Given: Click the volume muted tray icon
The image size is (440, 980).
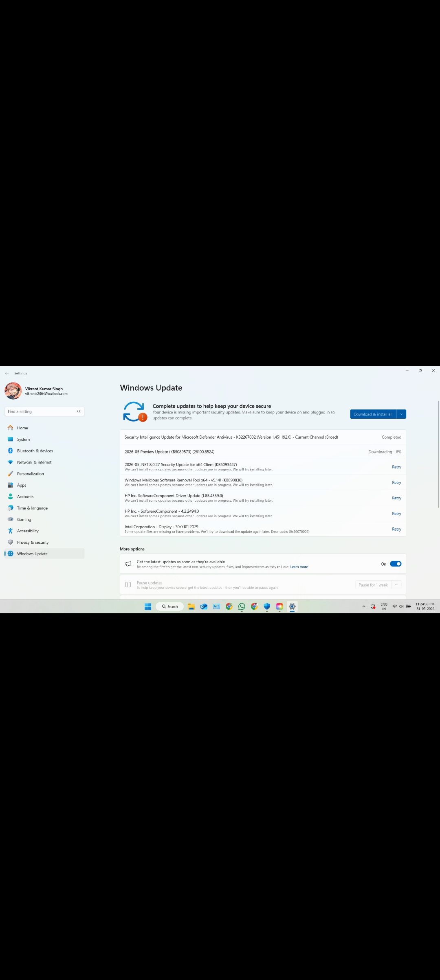Looking at the screenshot, I should coord(401,606).
